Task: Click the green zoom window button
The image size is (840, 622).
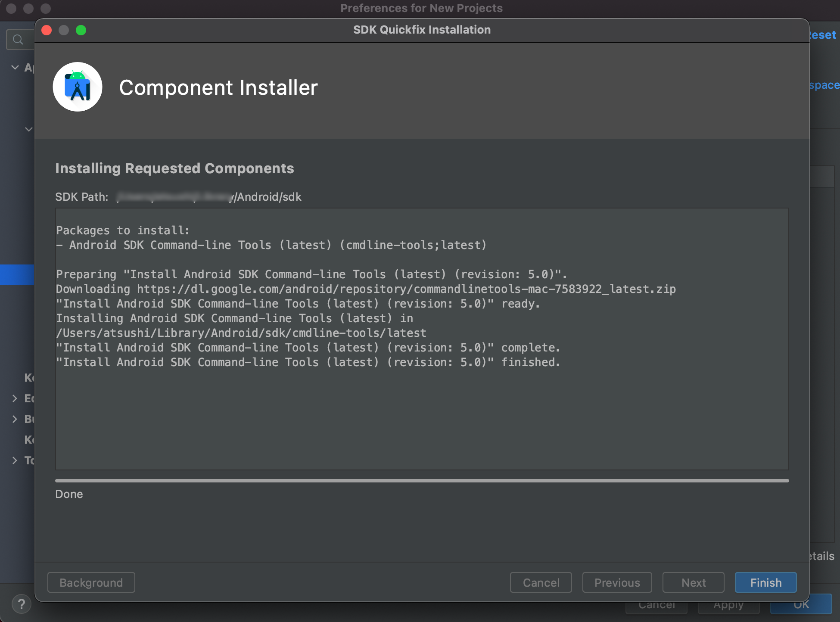Action: point(81,30)
